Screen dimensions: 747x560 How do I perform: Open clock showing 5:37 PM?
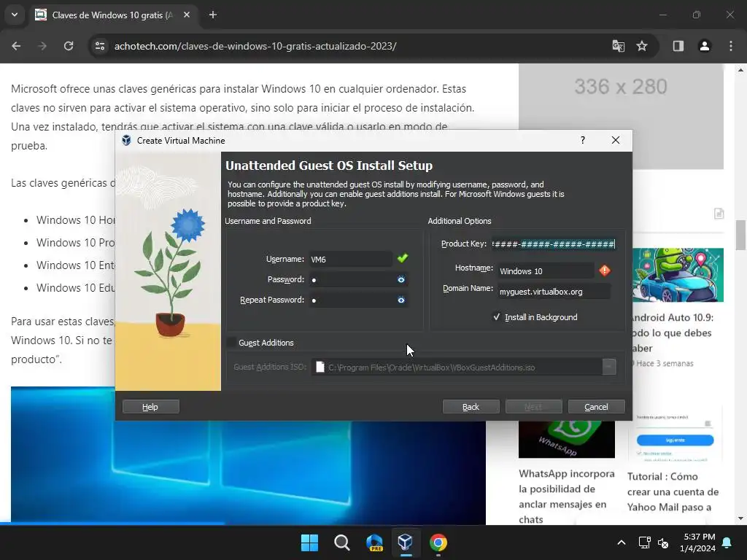pyautogui.click(x=698, y=542)
